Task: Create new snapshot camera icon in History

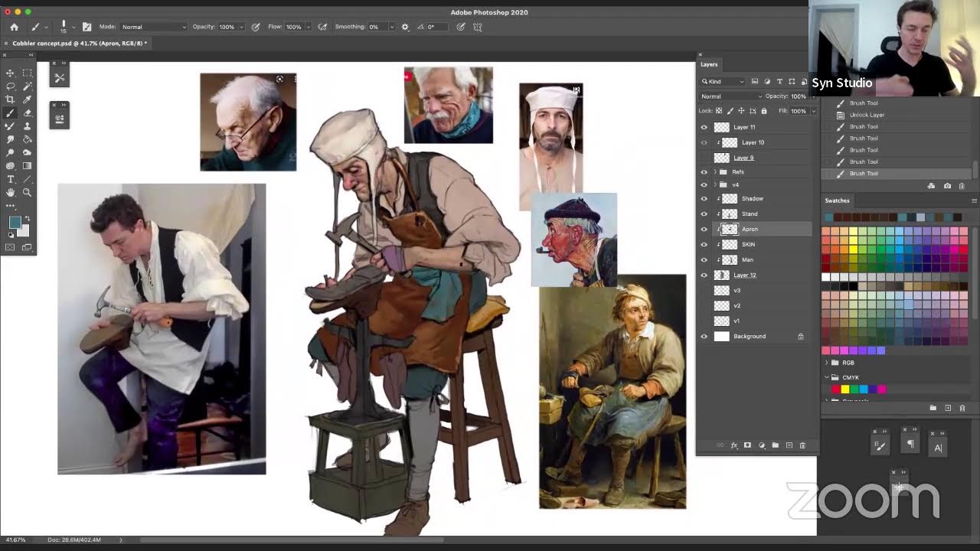Action: 947,186
